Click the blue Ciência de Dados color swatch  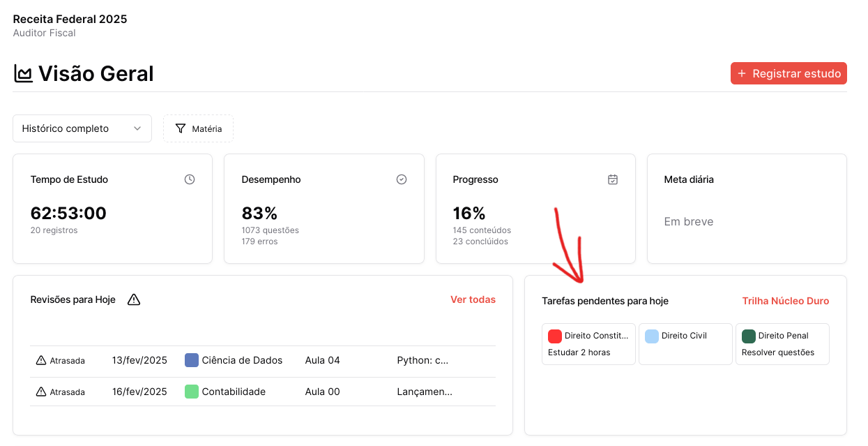(x=192, y=360)
